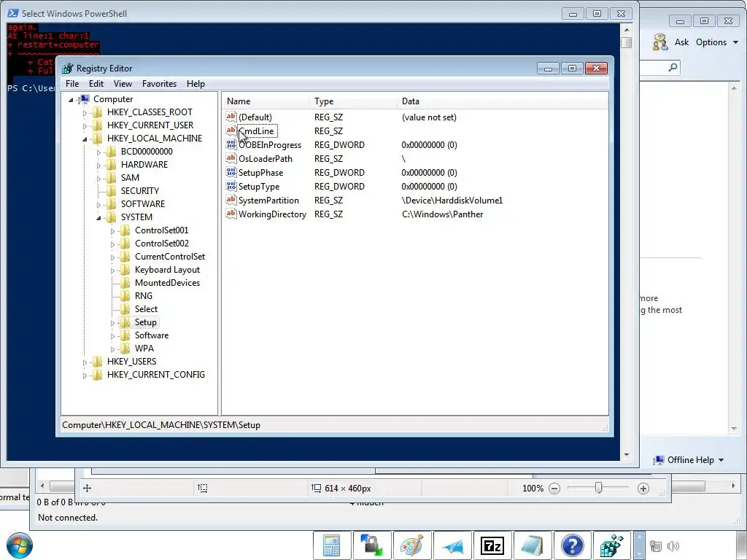
Task: Click the volume speaker tray icon
Action: point(673,546)
